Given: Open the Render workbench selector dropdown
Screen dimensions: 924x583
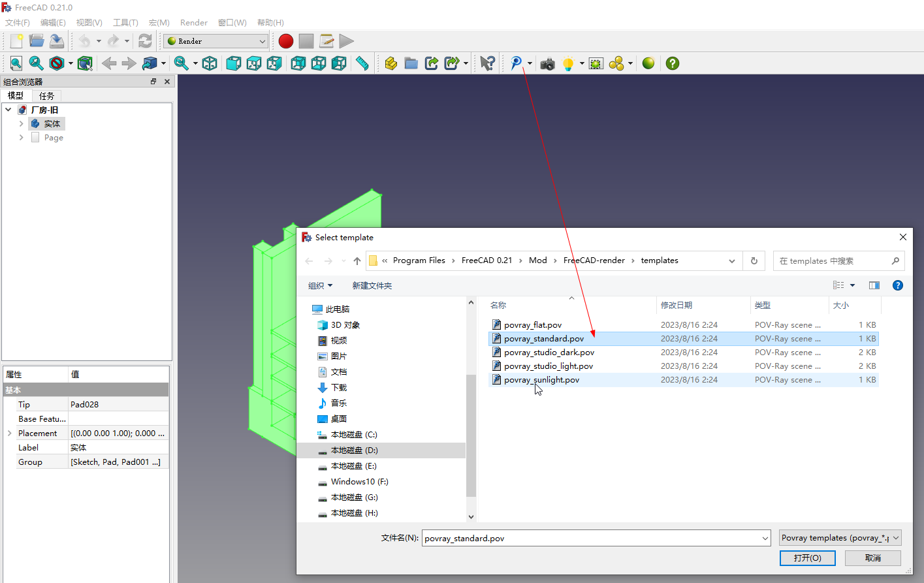Looking at the screenshot, I should point(216,41).
